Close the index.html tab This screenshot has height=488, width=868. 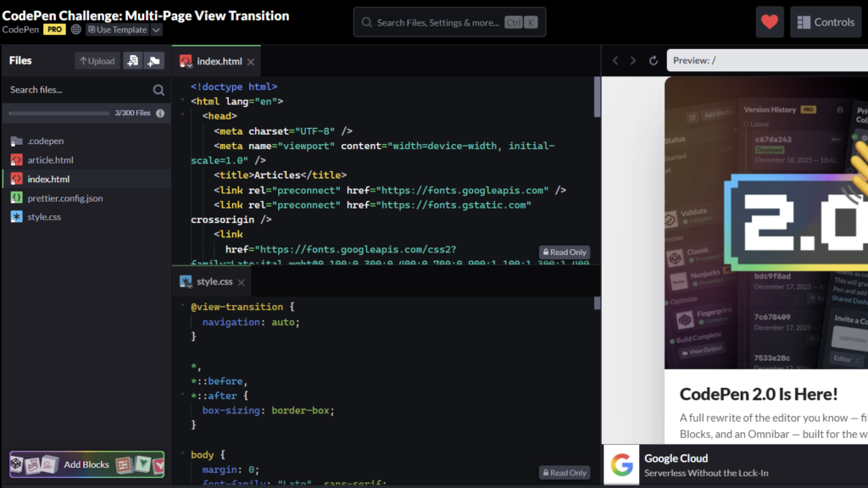pyautogui.click(x=251, y=62)
